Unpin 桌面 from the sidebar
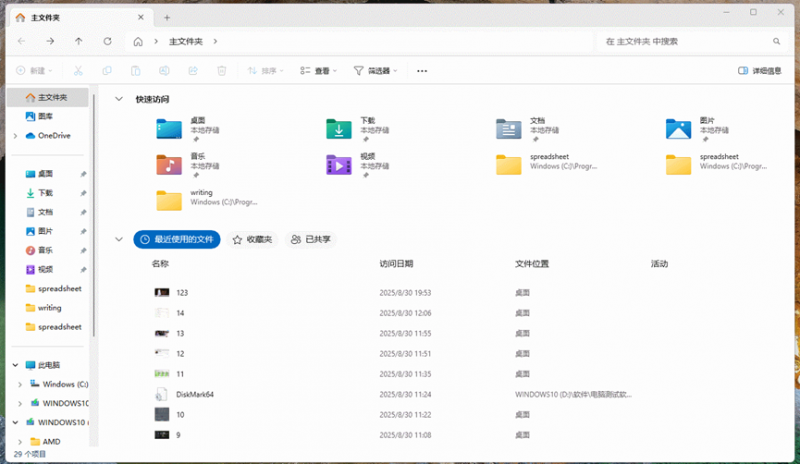 point(83,174)
